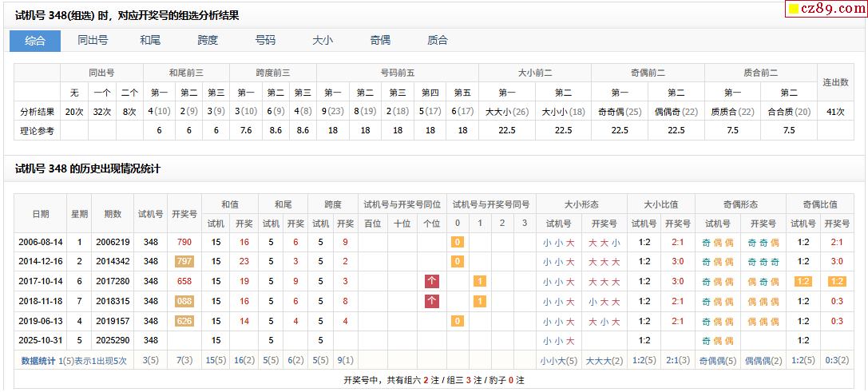Show the 大小 analysis tab
This screenshot has width=868, height=392.
click(323, 41)
